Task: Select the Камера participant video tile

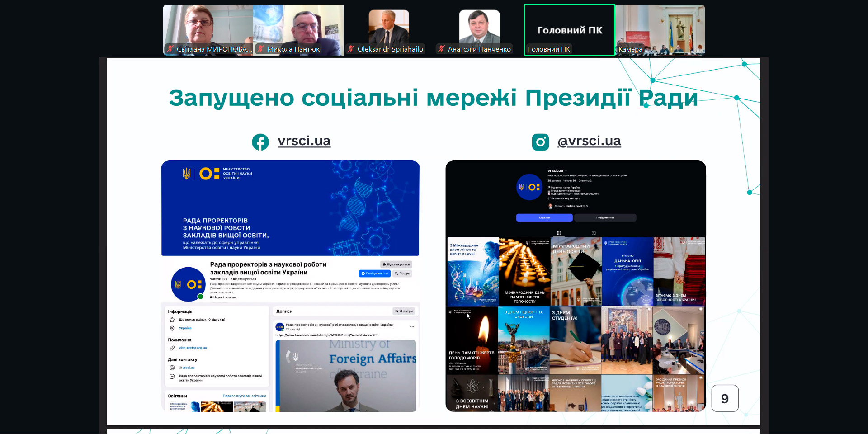Action: point(660,30)
